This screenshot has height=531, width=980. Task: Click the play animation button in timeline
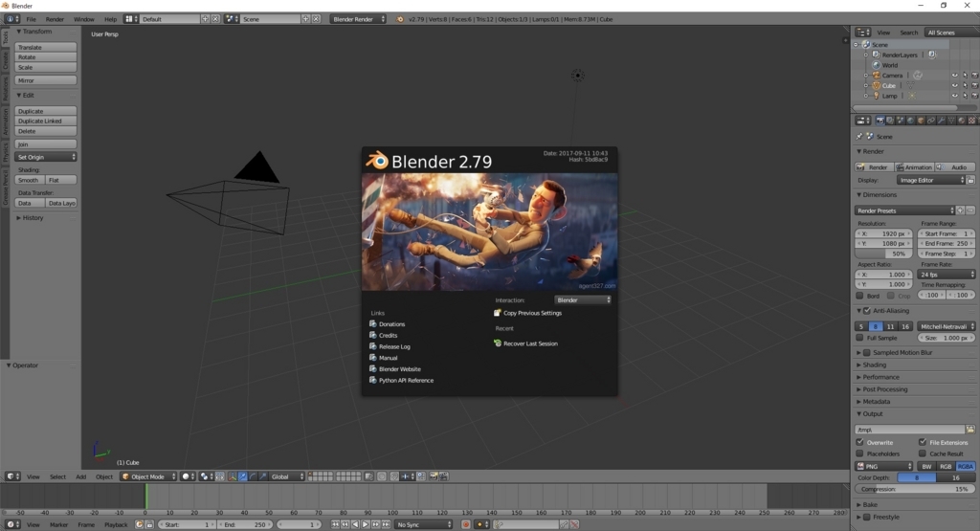(x=366, y=524)
